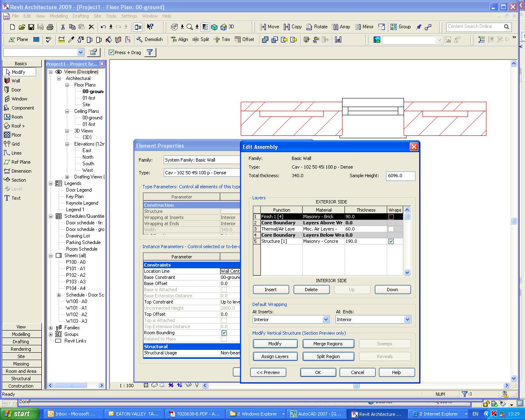This screenshot has height=420, width=525.
Task: Uncheck the Room Bounding checkbox
Action: coord(224,333)
